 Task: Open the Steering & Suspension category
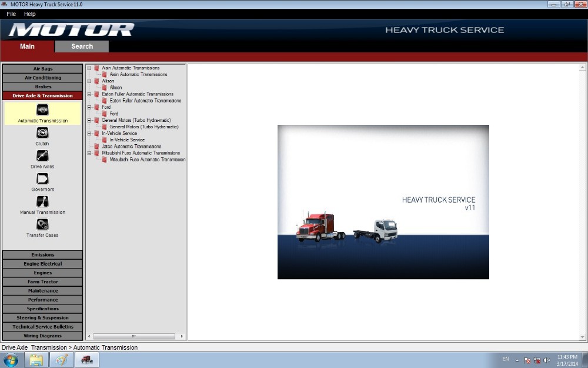pyautogui.click(x=43, y=318)
